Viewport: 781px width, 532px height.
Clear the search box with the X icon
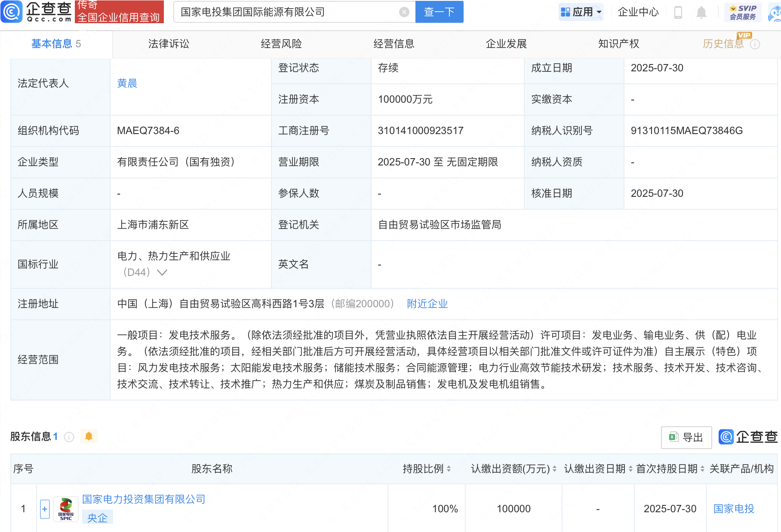coord(404,12)
